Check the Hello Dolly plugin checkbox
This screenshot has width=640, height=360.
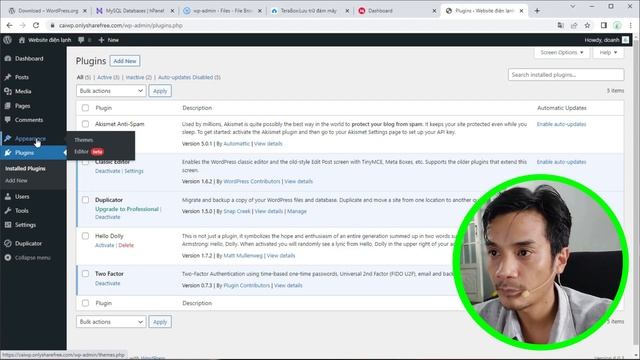(x=85, y=236)
